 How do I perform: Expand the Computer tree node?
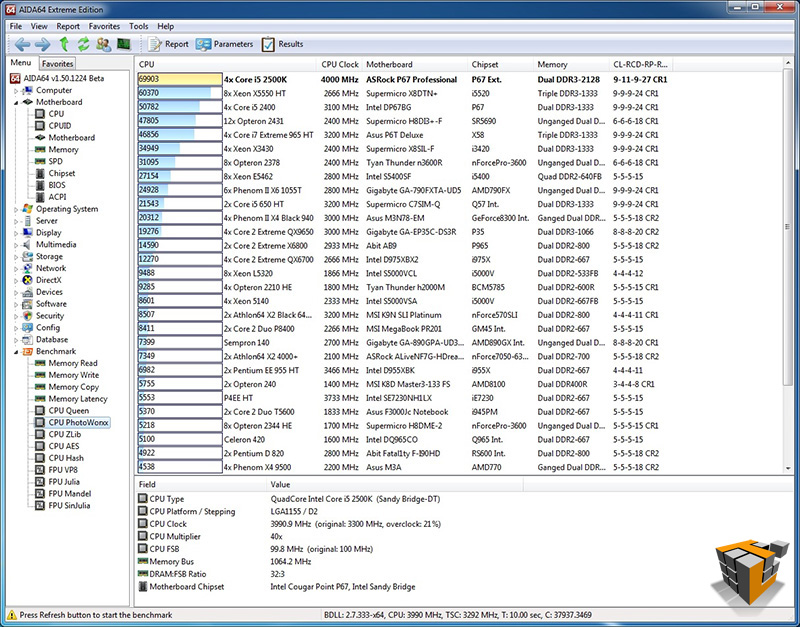click(16, 91)
